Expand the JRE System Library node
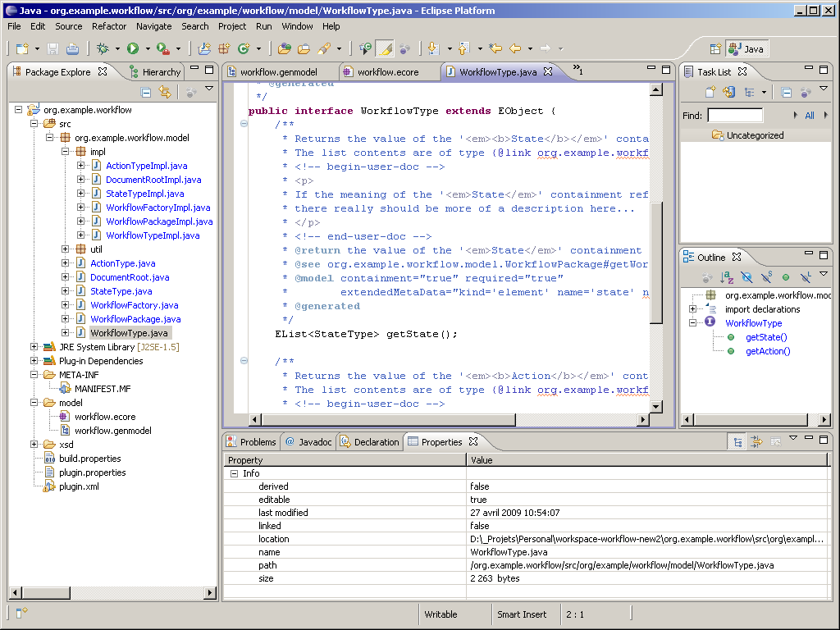This screenshot has height=630, width=840. pos(34,347)
